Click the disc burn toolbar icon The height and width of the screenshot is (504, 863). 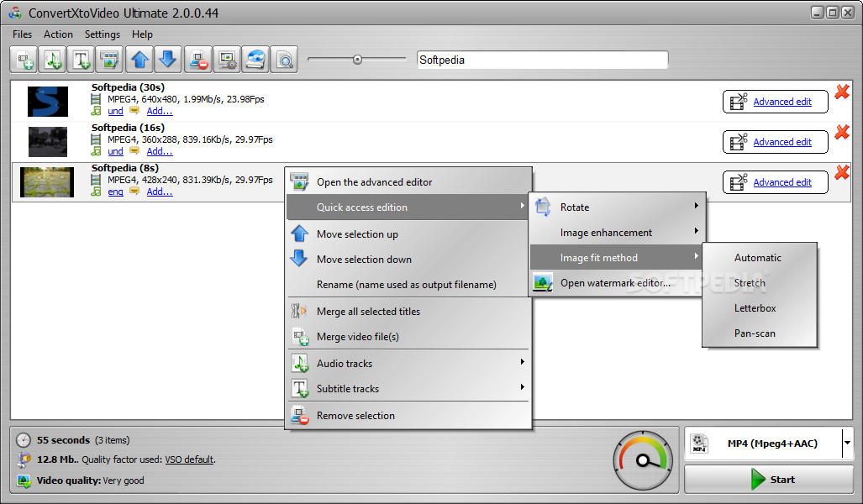click(255, 60)
